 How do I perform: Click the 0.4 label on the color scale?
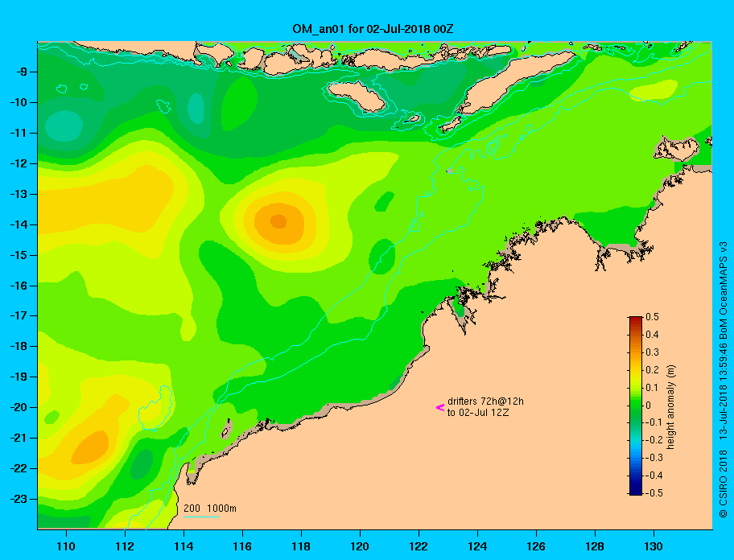(652, 335)
